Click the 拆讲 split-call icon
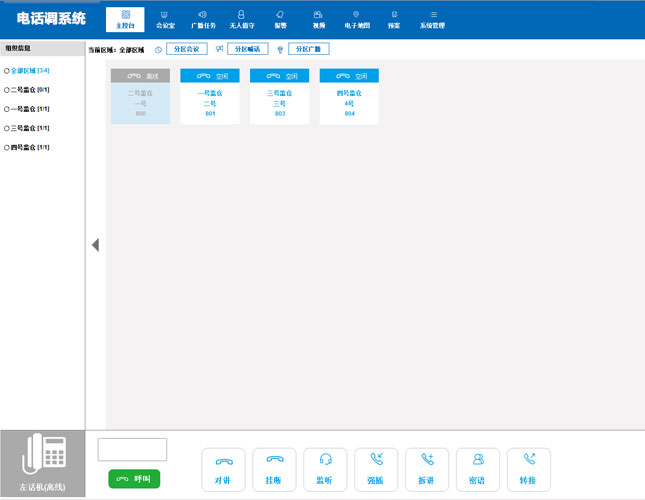This screenshot has width=645, height=500. click(427, 469)
